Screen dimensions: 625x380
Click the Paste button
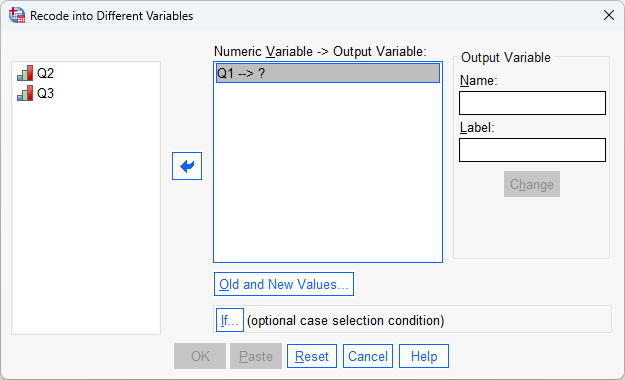(256, 356)
